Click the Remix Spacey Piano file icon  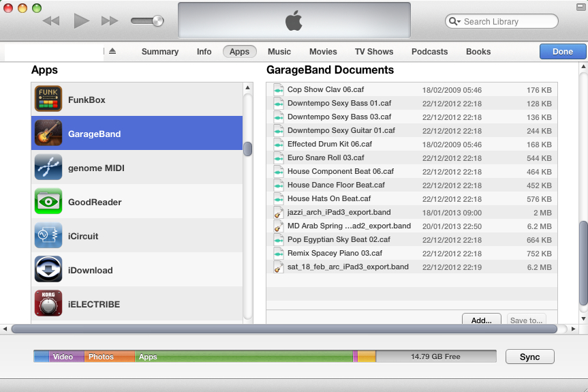(x=278, y=253)
